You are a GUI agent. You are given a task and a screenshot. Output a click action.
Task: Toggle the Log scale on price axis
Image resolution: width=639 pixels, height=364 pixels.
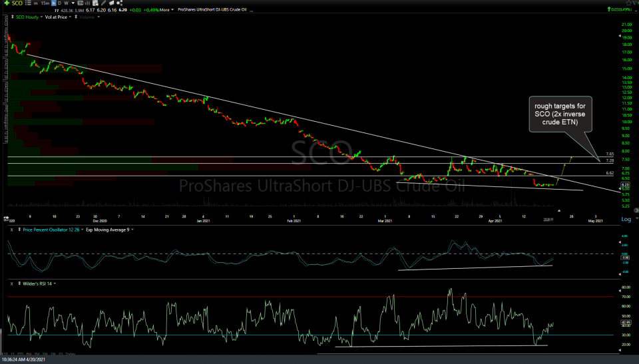click(x=626, y=219)
